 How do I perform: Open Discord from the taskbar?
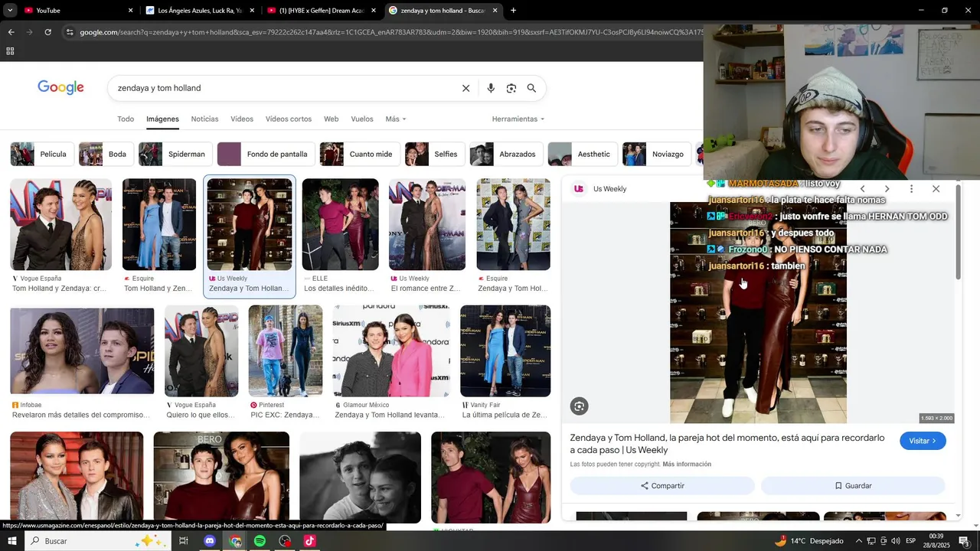(x=210, y=541)
